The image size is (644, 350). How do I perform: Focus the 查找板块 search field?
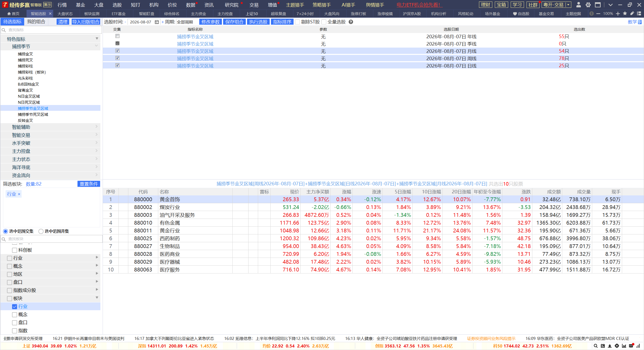(52, 239)
